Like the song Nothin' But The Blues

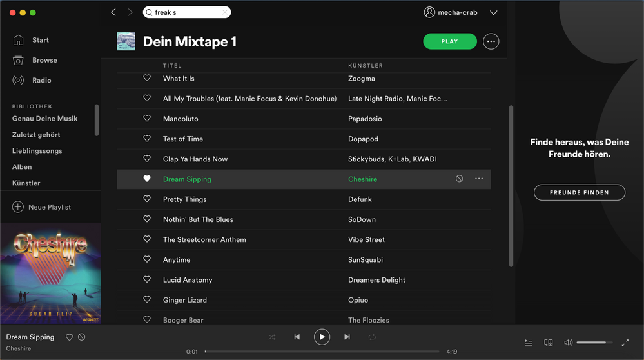(x=146, y=219)
